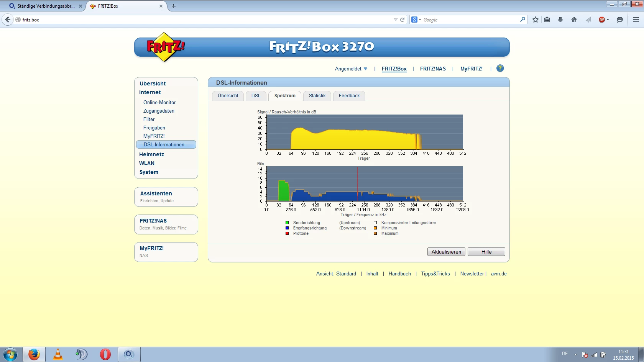Open the Statistik tab
The image size is (644, 362).
[x=317, y=96]
